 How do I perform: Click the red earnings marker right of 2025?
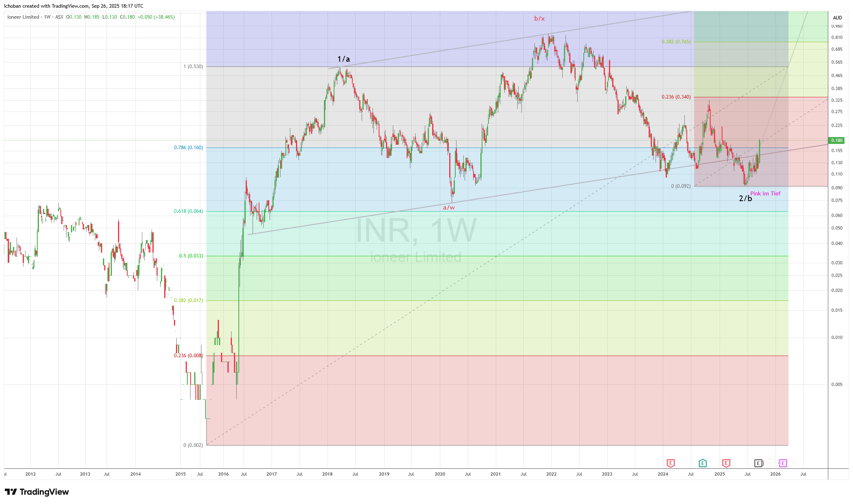(726, 463)
